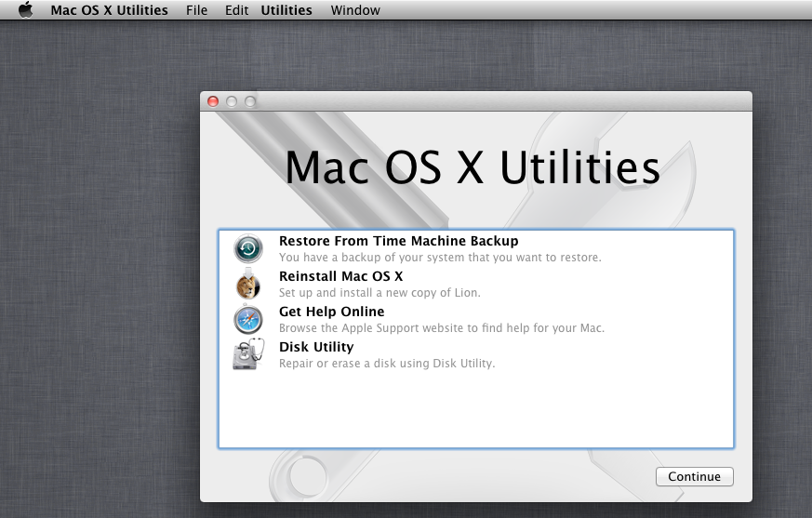Screen dimensions: 812x518
Task: Open the Edit menu
Action: [236, 10]
